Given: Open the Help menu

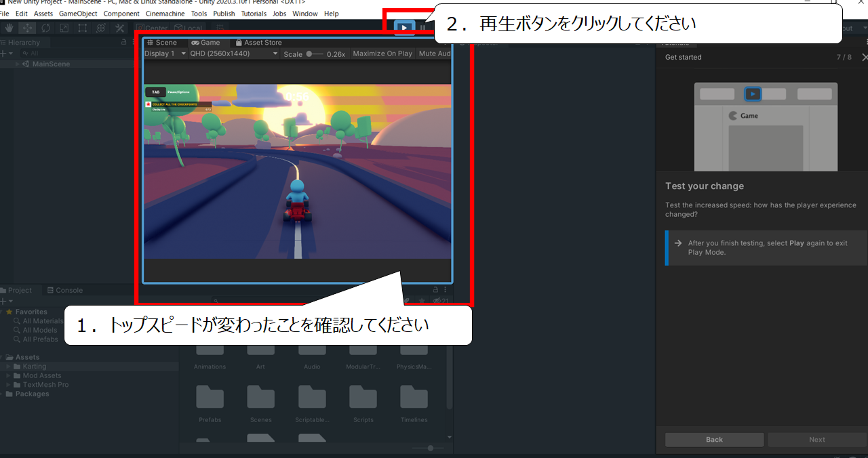Looking at the screenshot, I should pyautogui.click(x=331, y=14).
